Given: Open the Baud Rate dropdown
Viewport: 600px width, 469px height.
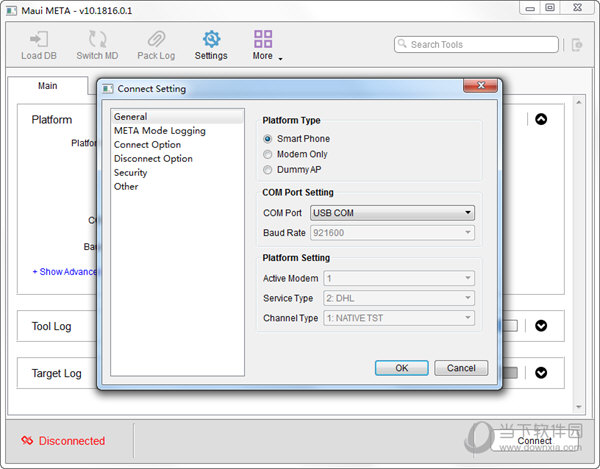Looking at the screenshot, I should coord(392,233).
